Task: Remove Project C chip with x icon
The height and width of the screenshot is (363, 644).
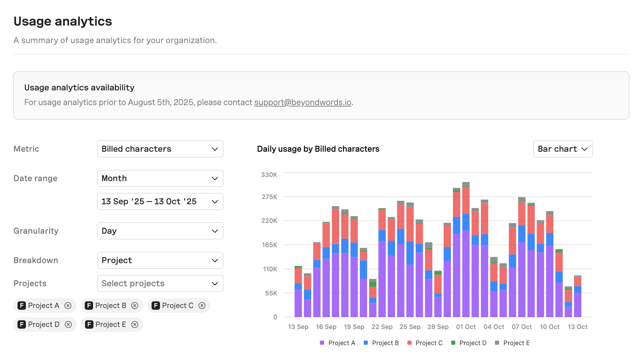Action: point(202,306)
